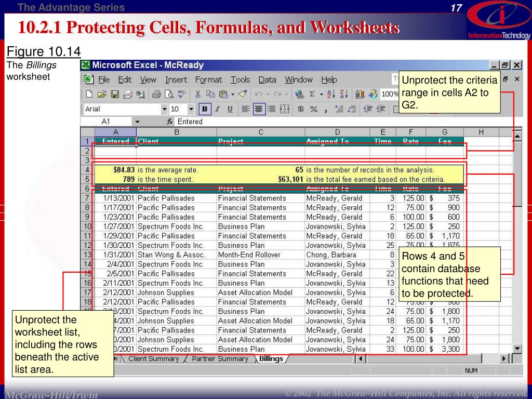Viewport: 532px width, 399px height.
Task: Click the Merge and Center icon
Action: pyautogui.click(x=284, y=109)
